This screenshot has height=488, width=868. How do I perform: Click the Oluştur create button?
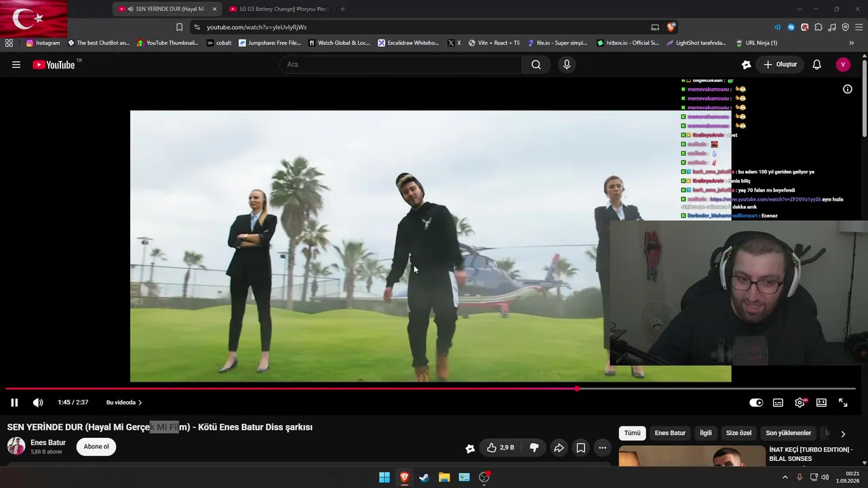coord(780,64)
